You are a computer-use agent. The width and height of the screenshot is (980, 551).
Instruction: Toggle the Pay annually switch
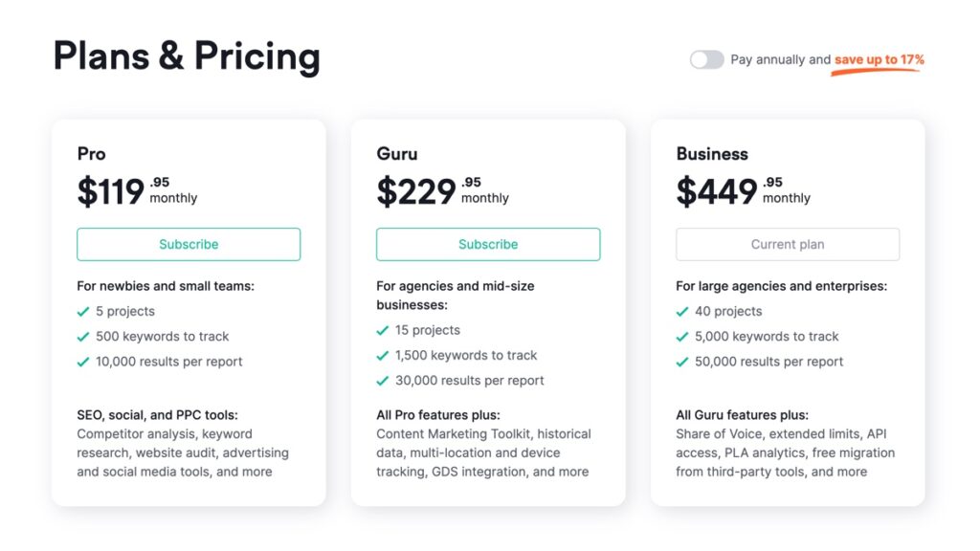point(707,59)
